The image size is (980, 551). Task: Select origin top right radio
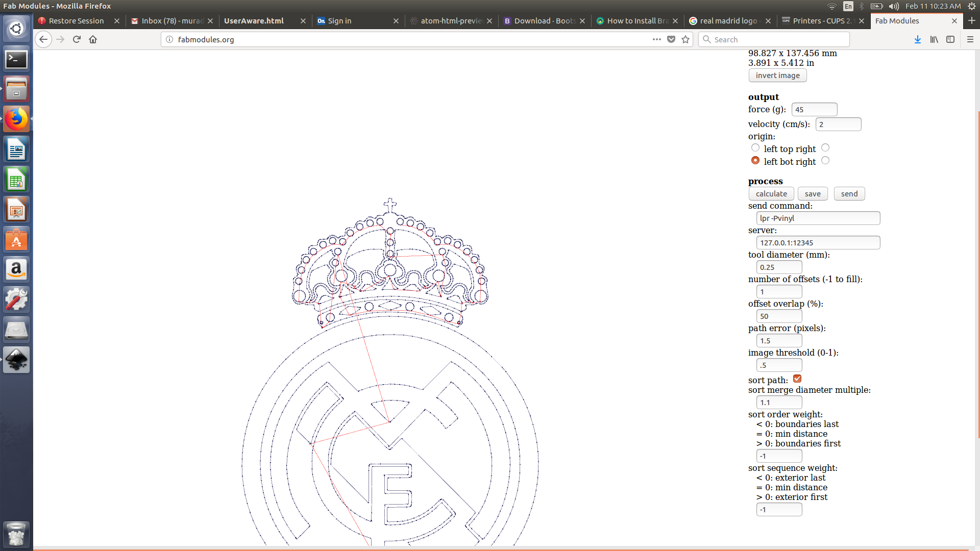click(825, 148)
